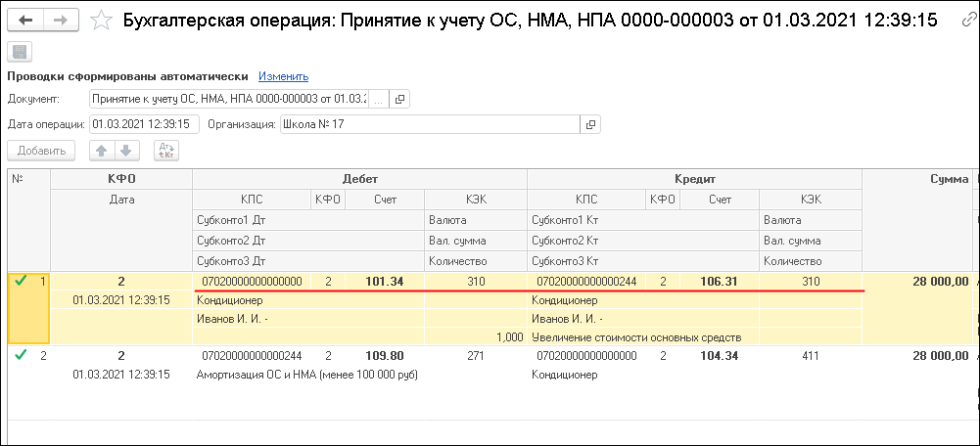Click the green checkmark in row 2

point(22,355)
